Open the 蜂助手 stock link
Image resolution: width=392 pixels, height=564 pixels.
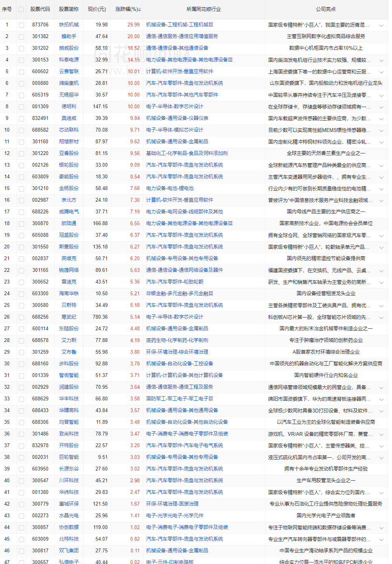coord(69,37)
